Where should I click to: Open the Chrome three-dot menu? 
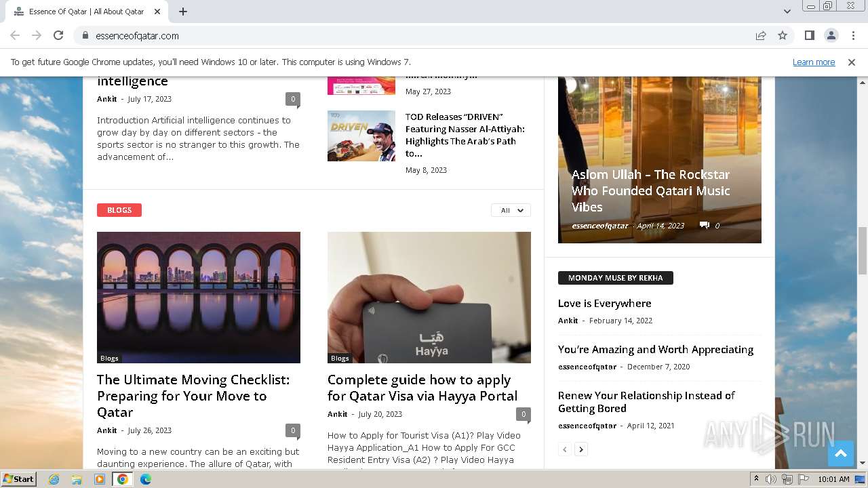click(x=853, y=35)
